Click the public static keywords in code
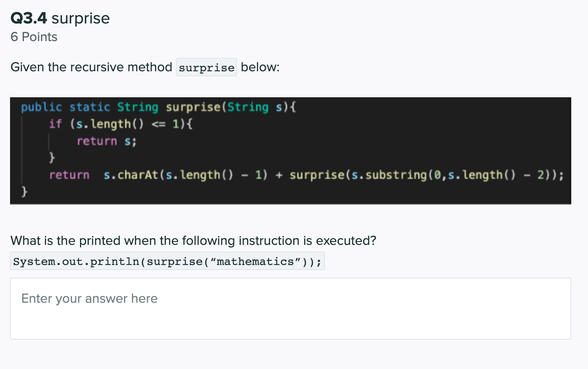The image size is (588, 369). [x=66, y=107]
